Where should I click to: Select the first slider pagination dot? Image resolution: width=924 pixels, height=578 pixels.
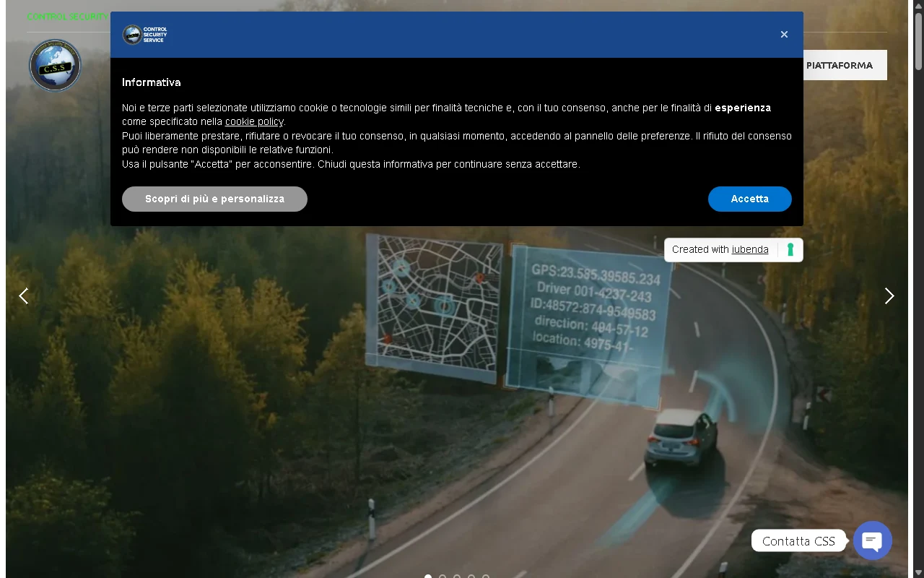[428, 577]
